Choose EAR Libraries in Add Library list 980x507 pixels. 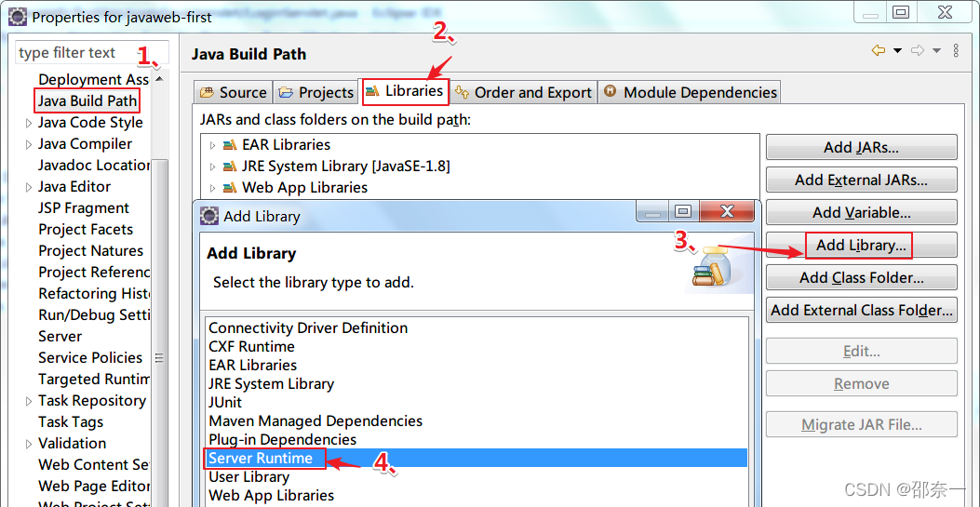[x=477, y=366]
